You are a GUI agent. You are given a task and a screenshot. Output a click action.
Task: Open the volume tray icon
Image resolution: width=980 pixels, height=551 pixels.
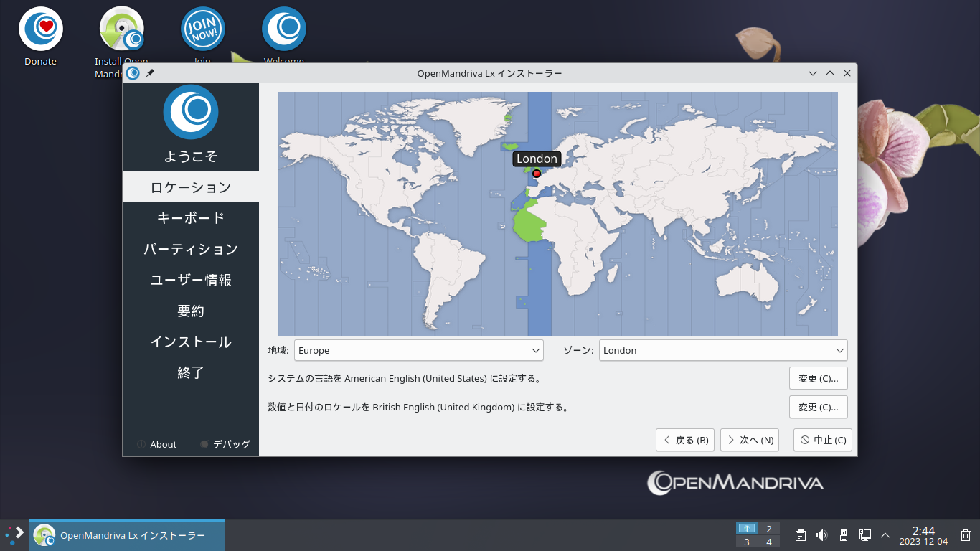click(x=822, y=535)
